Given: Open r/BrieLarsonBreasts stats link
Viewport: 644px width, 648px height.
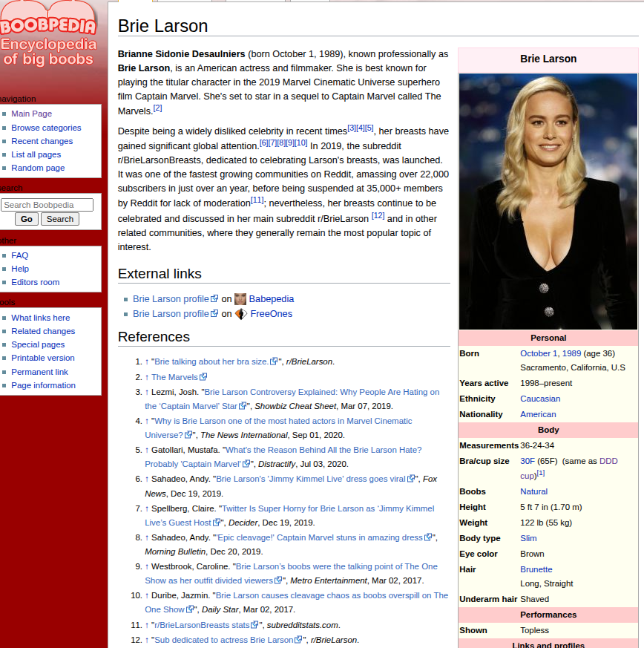Looking at the screenshot, I should tap(202, 625).
